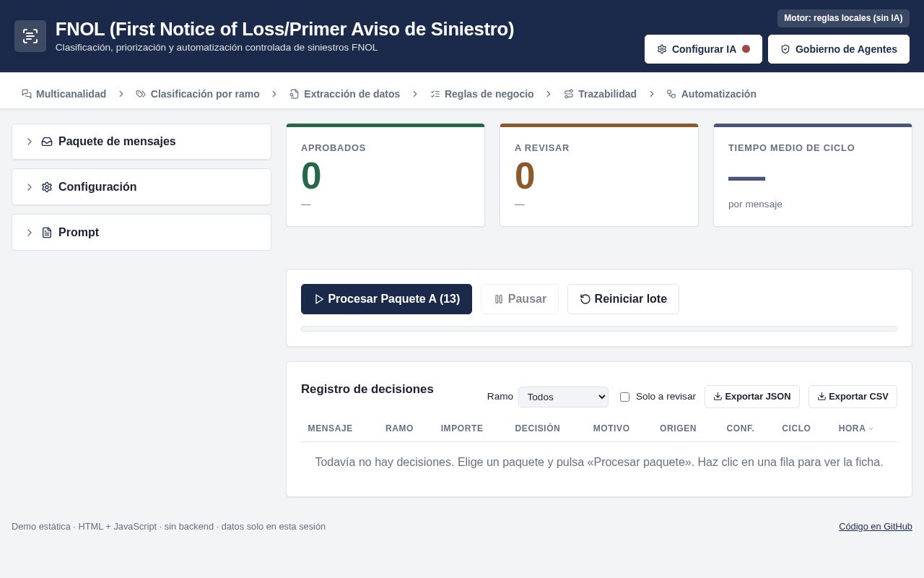
Task: Click the tag icon beside Clasificación por ramo
Action: coord(141,94)
